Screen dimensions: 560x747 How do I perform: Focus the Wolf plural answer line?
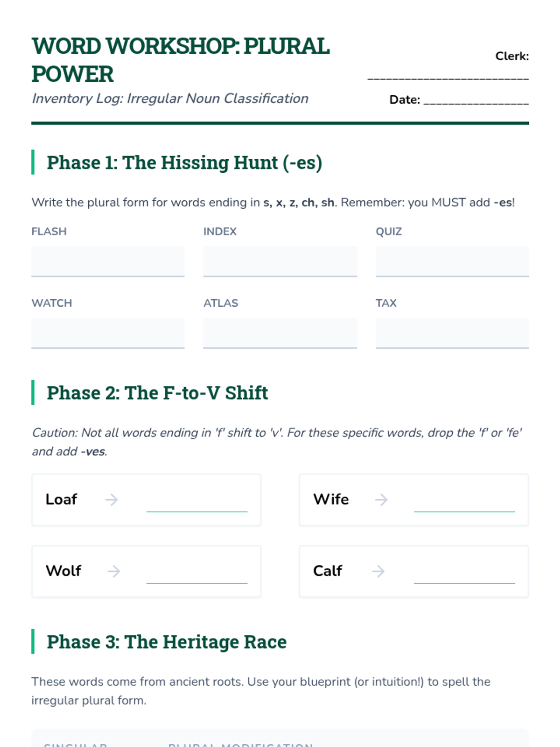tap(196, 575)
